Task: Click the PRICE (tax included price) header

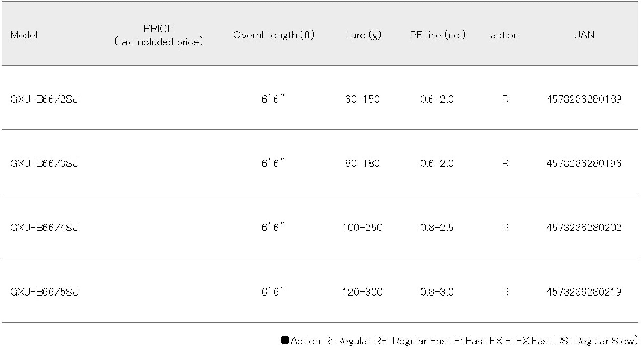Action: (x=158, y=35)
